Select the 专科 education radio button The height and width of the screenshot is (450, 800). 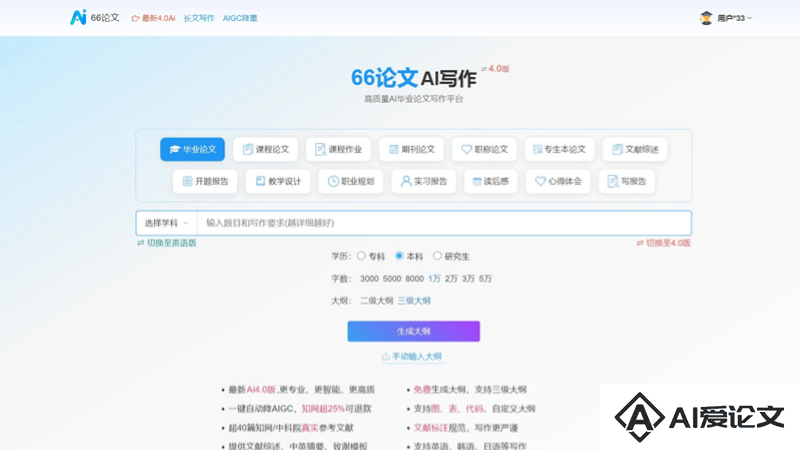(x=361, y=256)
